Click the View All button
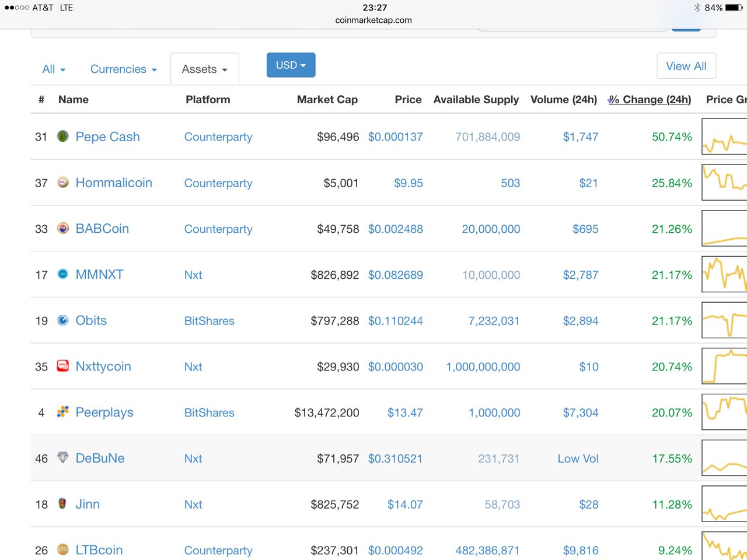Image resolution: width=747 pixels, height=560 pixels. [686, 66]
